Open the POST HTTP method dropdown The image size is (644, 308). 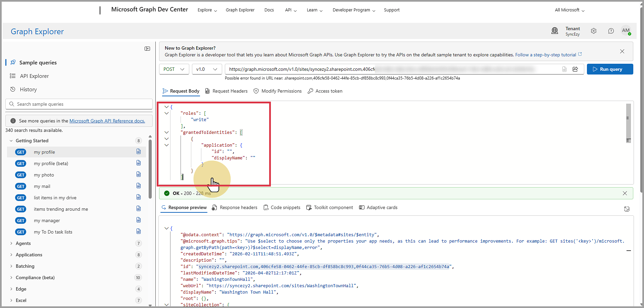coord(174,69)
